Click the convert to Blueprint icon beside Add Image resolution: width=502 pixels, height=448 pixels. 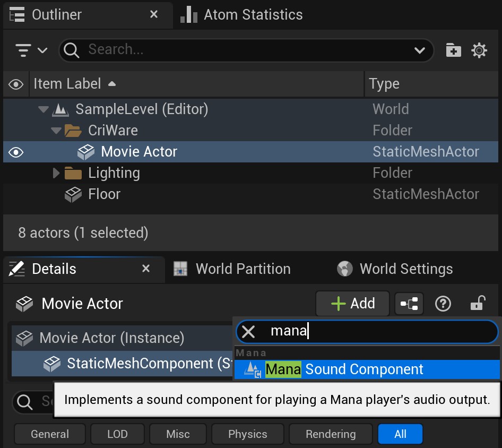point(409,303)
